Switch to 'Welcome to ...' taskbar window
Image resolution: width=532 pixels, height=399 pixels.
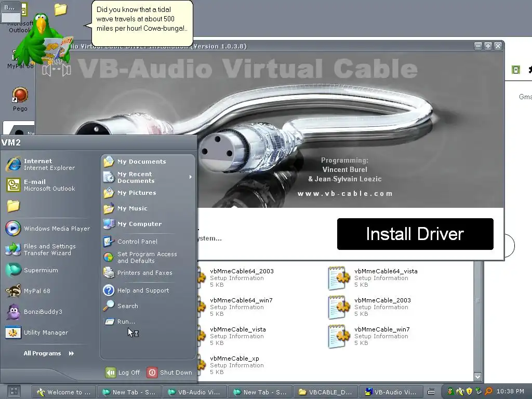tap(64, 392)
